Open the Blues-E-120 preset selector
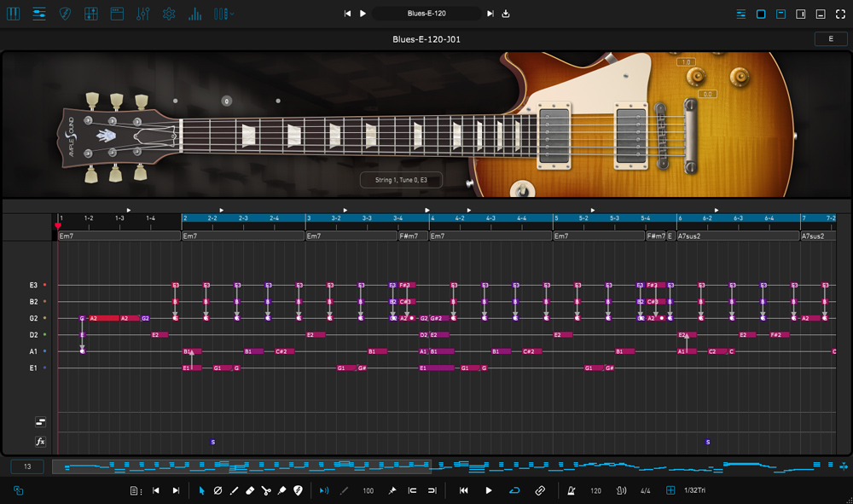 [426, 14]
